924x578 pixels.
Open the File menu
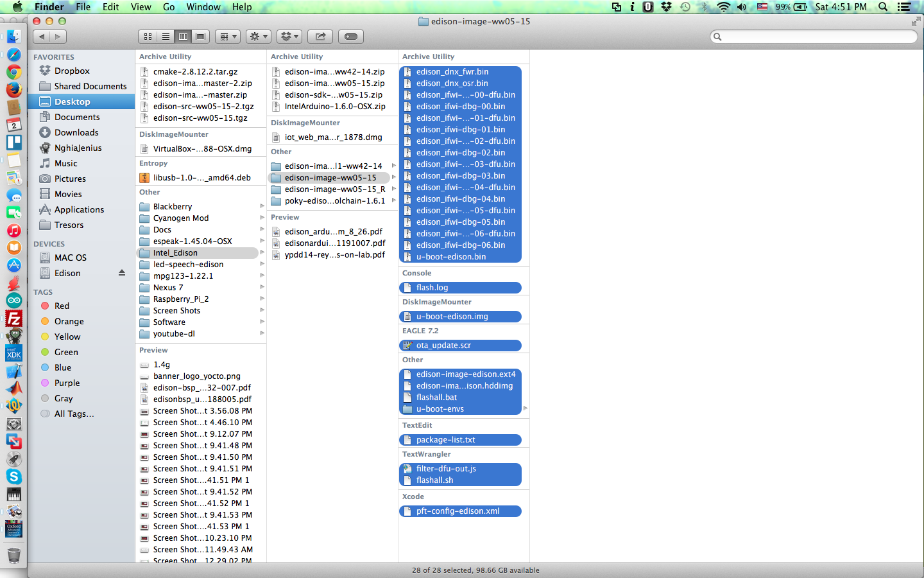coord(83,7)
